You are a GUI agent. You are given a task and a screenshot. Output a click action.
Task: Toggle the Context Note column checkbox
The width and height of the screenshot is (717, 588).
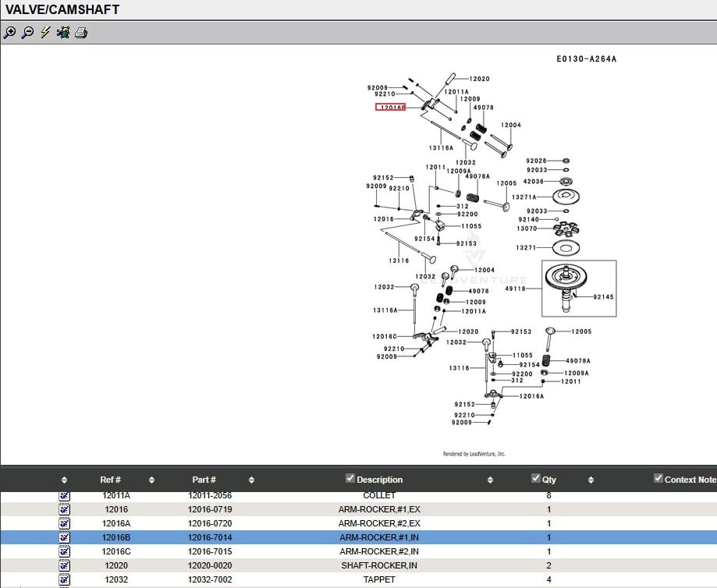[658, 479]
